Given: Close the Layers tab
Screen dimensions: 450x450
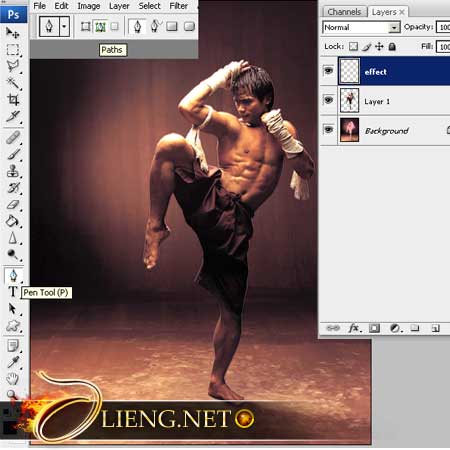Looking at the screenshot, I should (402, 12).
